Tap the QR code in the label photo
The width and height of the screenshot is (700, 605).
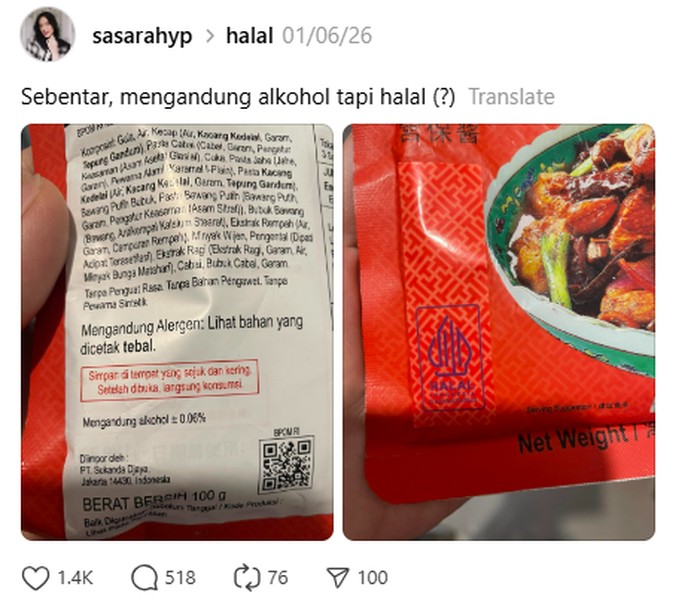(286, 464)
